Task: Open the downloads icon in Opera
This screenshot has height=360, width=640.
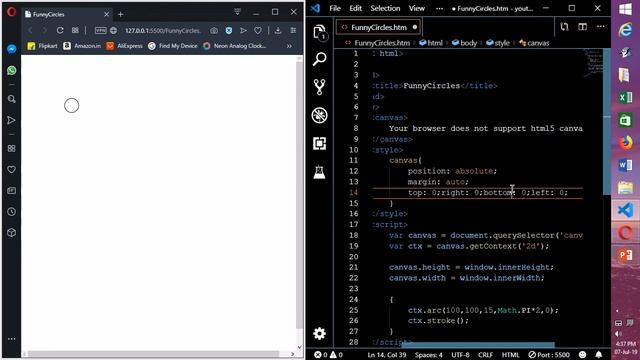Action: pos(278,30)
